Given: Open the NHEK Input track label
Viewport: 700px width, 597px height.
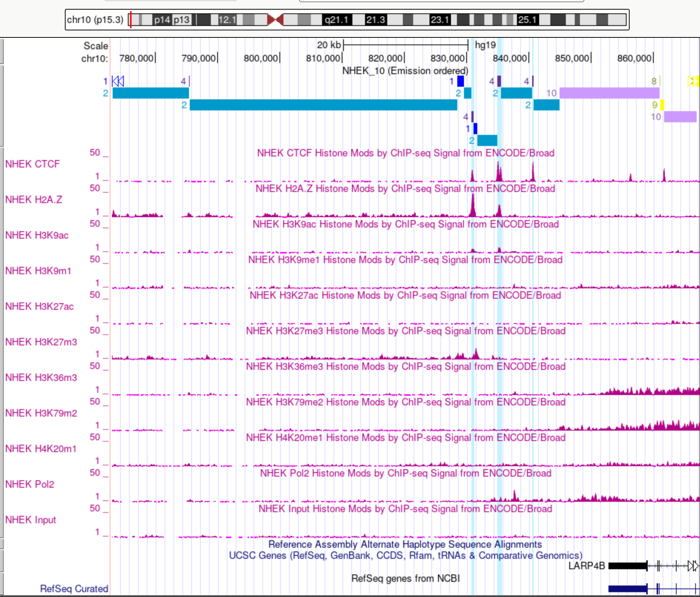Looking at the screenshot, I should pyautogui.click(x=30, y=520).
